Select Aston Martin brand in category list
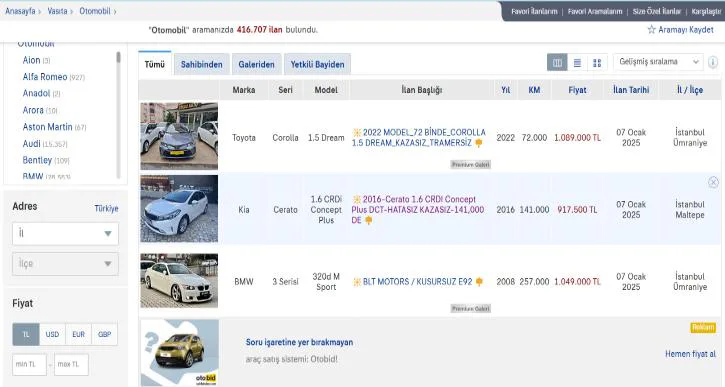725x387 pixels. coord(48,127)
